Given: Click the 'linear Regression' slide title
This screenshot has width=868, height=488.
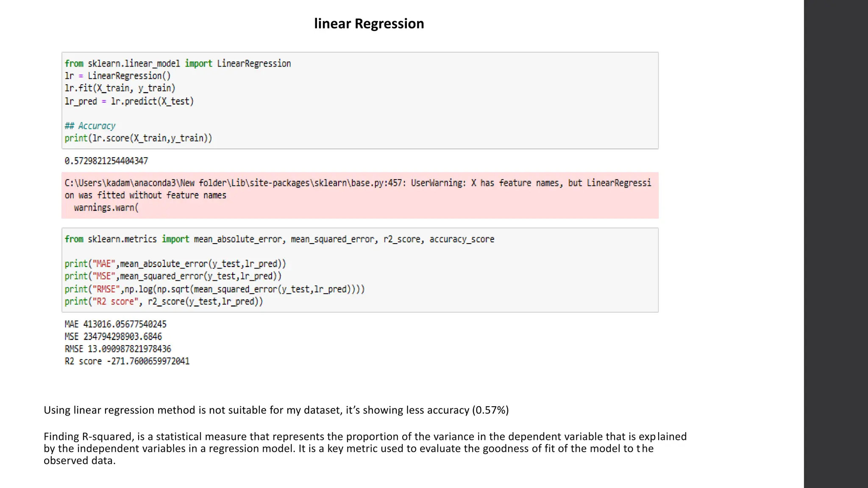Looking at the screenshot, I should coord(369,24).
